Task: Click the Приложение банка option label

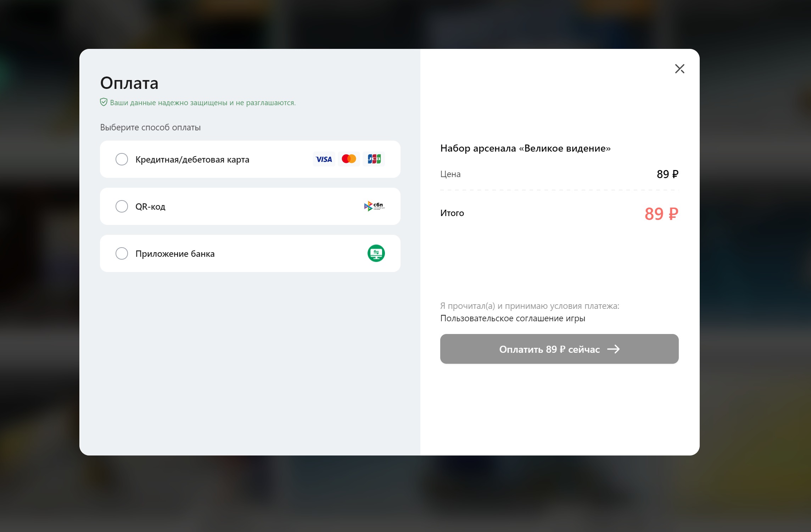Action: tap(175, 254)
